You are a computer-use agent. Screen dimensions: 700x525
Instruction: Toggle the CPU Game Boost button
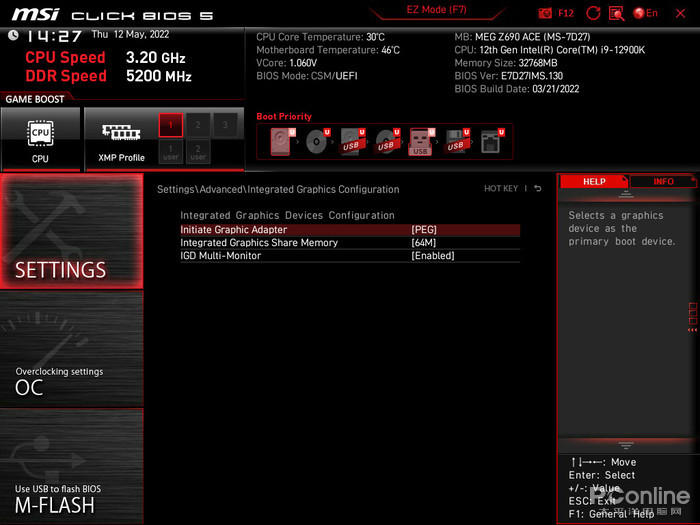pos(41,139)
